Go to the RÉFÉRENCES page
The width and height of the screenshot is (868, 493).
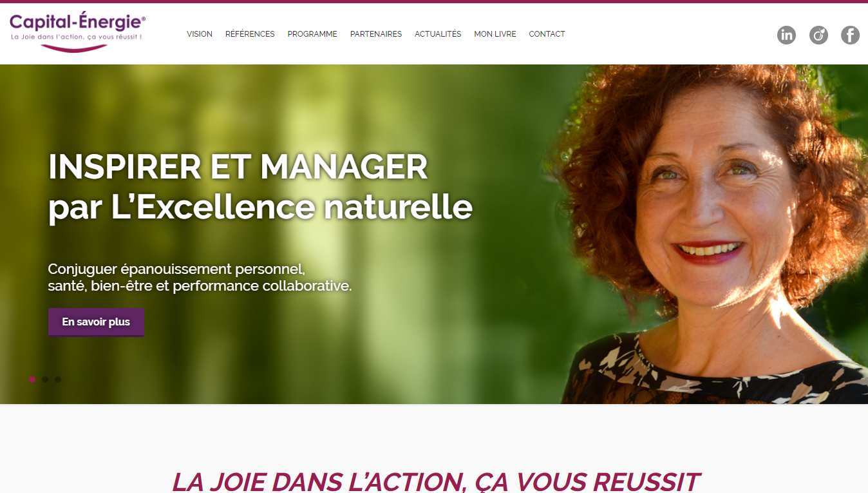click(x=250, y=34)
